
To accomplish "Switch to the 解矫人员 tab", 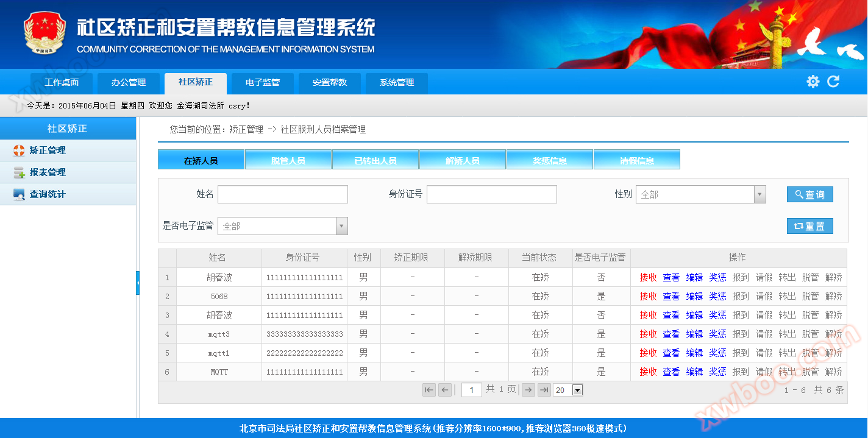I will tap(463, 160).
